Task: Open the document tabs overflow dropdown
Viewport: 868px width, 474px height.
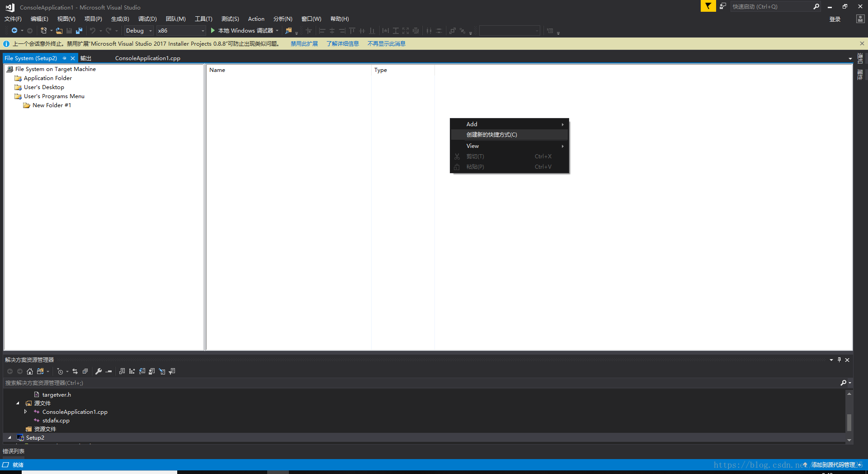Action: pos(850,58)
